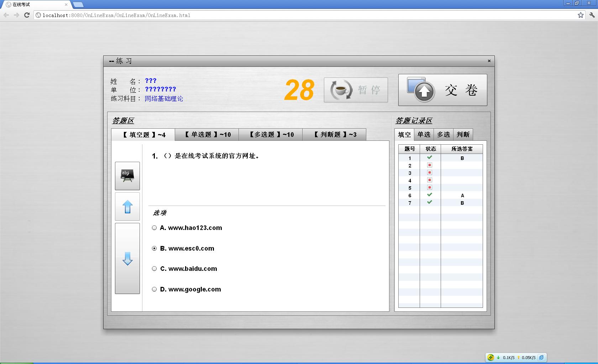
Task: Open the 网络基础理论 subject link
Action: tap(164, 98)
